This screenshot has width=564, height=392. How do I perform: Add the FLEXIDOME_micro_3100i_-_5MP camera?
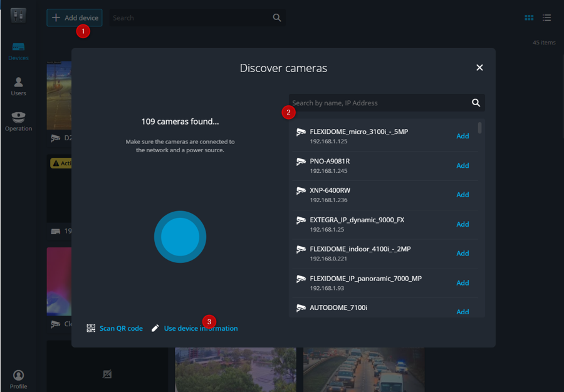462,136
